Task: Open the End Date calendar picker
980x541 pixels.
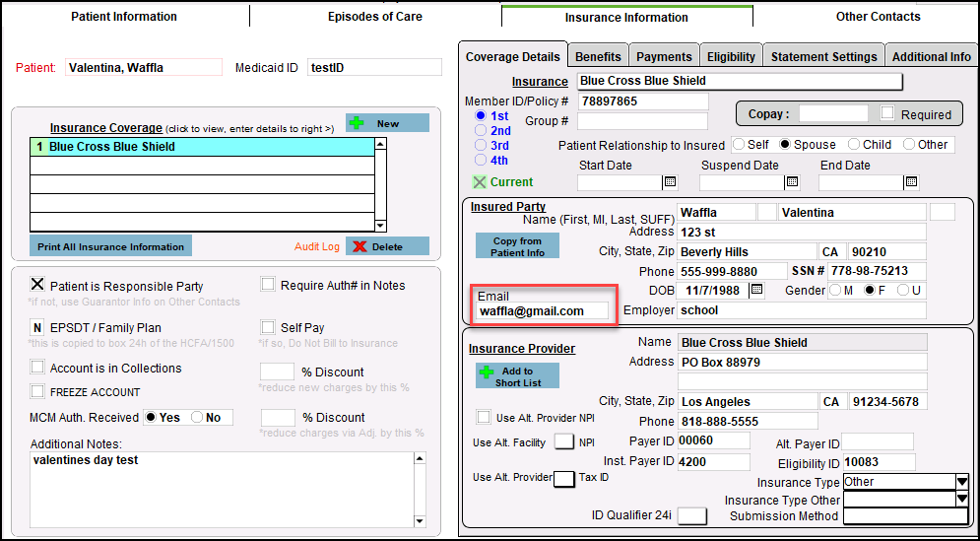Action: (x=911, y=182)
